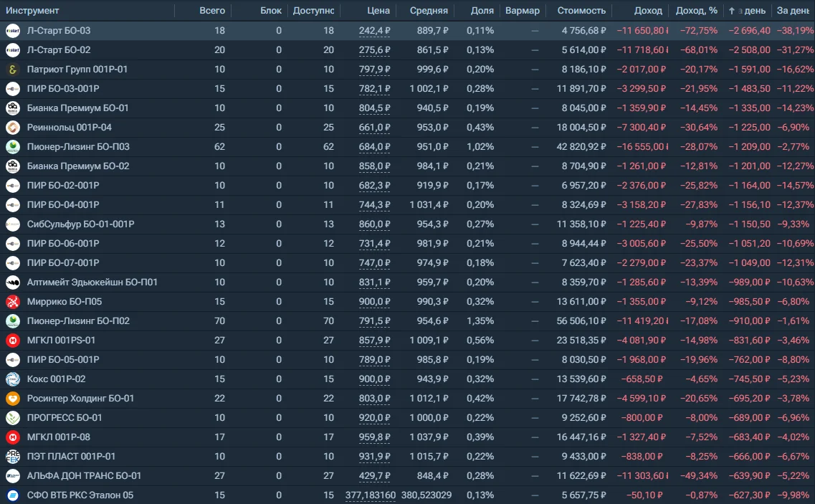Click the Кокс 001Р-02 logo icon

pos(12,379)
